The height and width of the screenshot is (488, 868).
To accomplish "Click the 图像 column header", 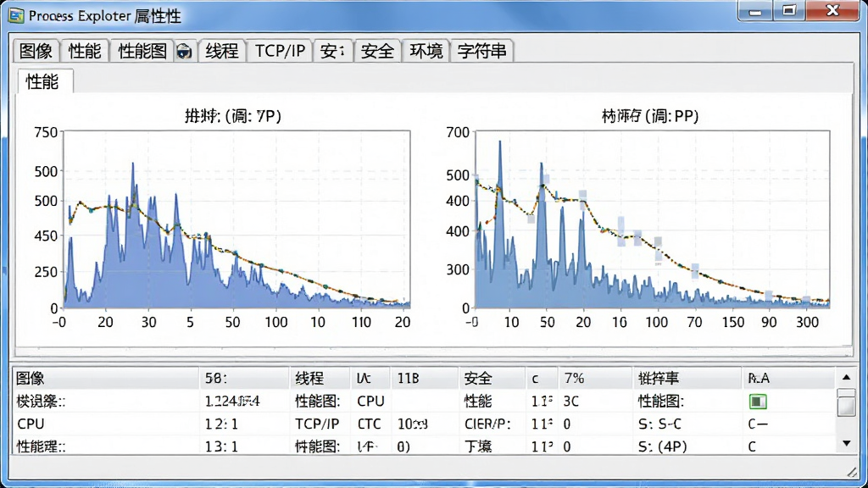I will 105,378.
